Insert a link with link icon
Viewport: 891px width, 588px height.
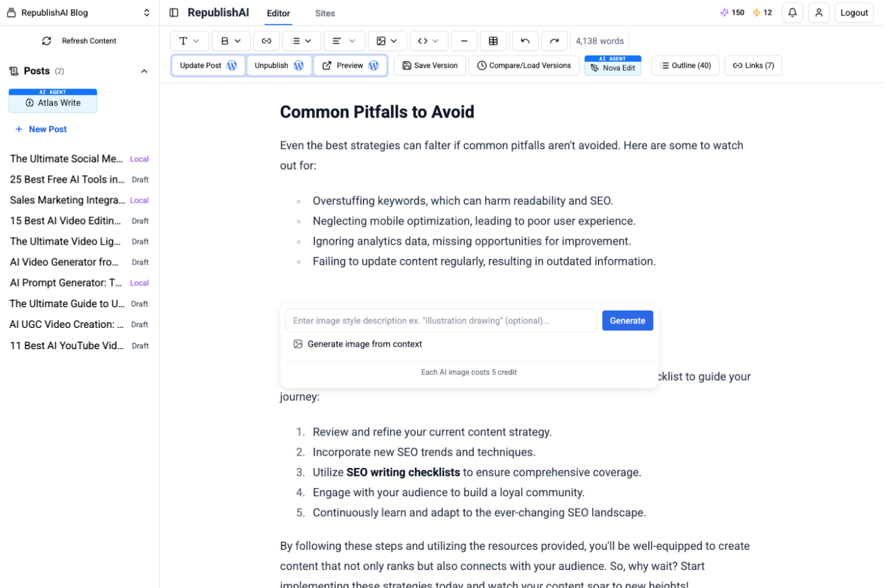[x=266, y=41]
